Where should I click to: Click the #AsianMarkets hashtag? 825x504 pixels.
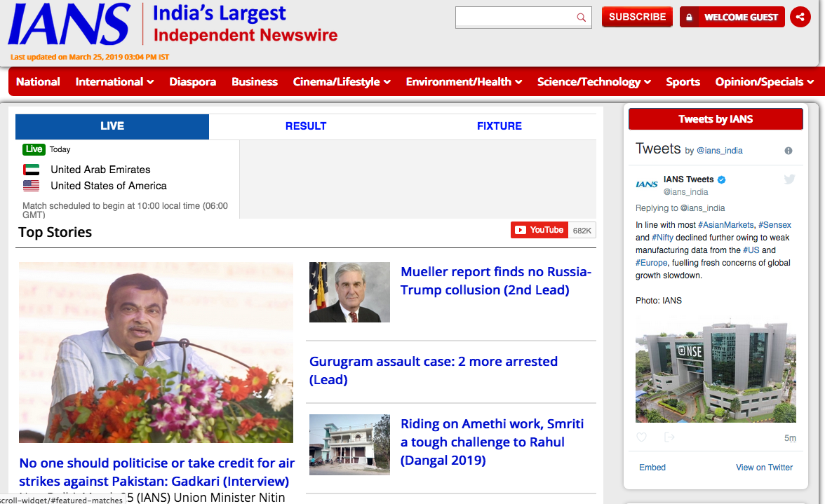(x=725, y=225)
